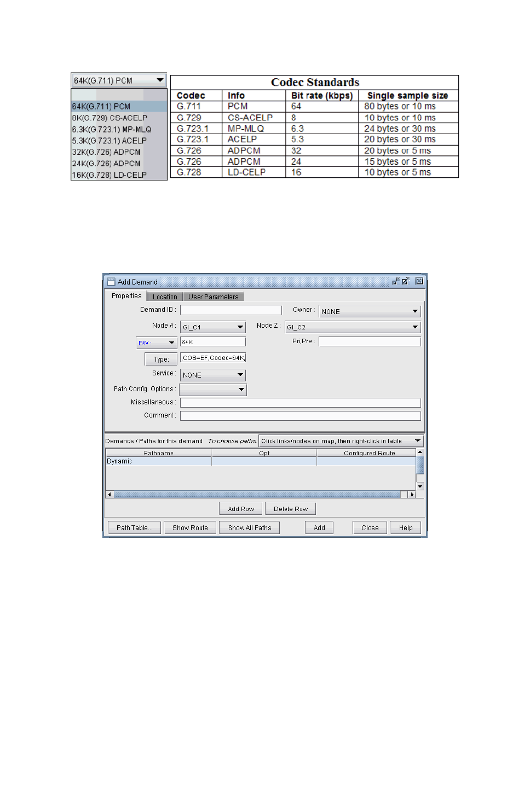Maximize the Add Demand dialog
Screen dimensions: 530x812
(406, 281)
